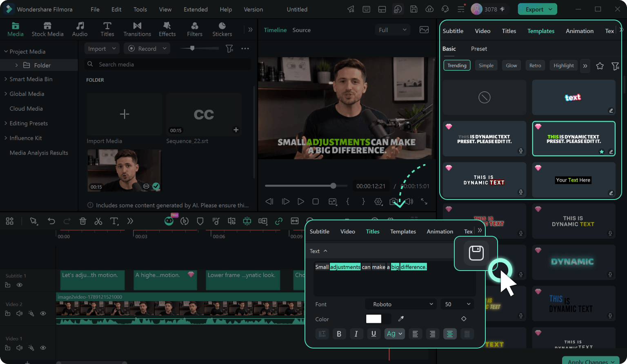Click the cloud upload icon in title bar
627x364 pixels.
coord(429,9)
